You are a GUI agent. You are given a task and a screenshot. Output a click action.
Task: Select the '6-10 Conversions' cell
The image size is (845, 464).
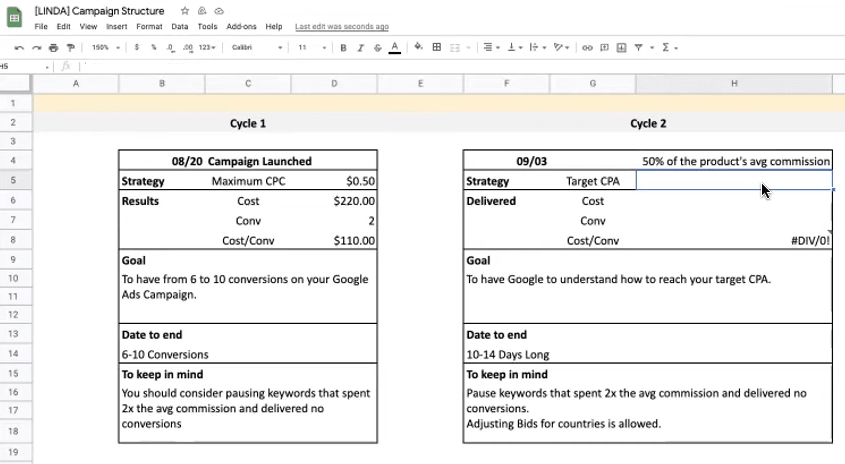coord(248,355)
